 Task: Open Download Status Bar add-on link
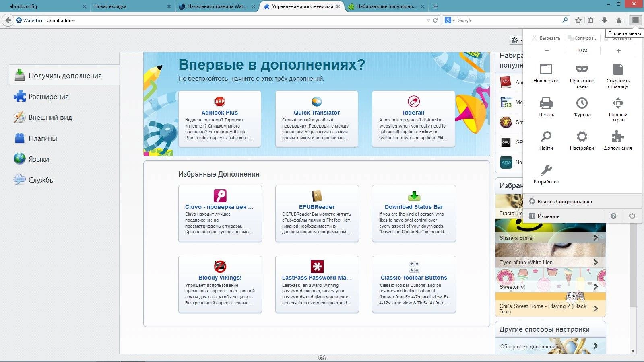click(414, 207)
